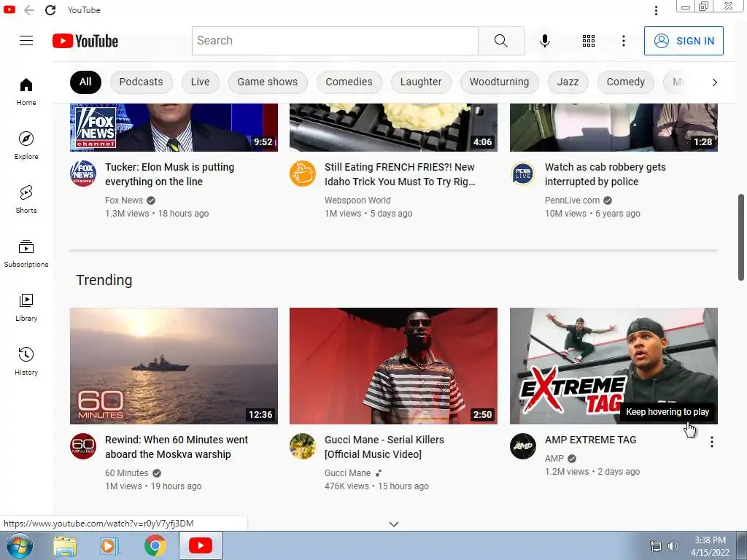The image size is (747, 560).
Task: Open the Tucker Elon Musk video thumbnail
Action: tap(174, 128)
